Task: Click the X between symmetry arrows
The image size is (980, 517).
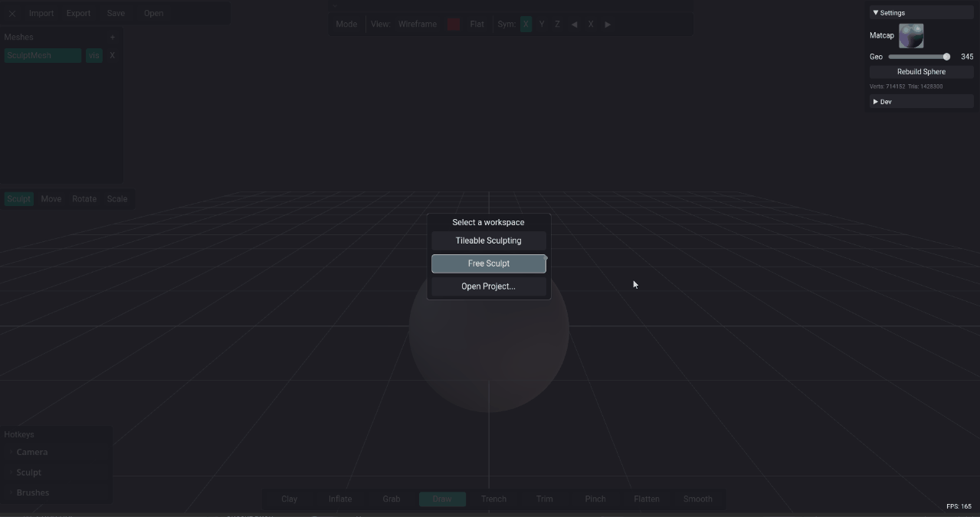Action: pos(591,25)
